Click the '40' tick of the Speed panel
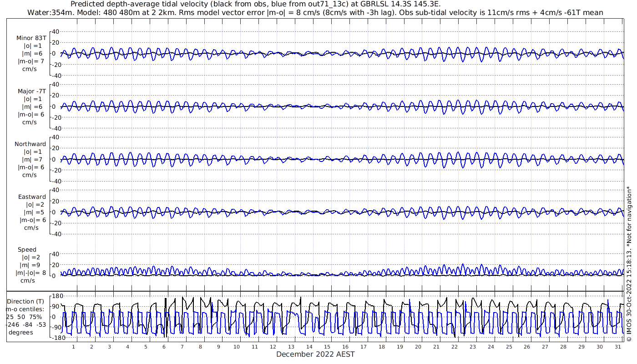This screenshot has height=364, width=637. point(56,254)
